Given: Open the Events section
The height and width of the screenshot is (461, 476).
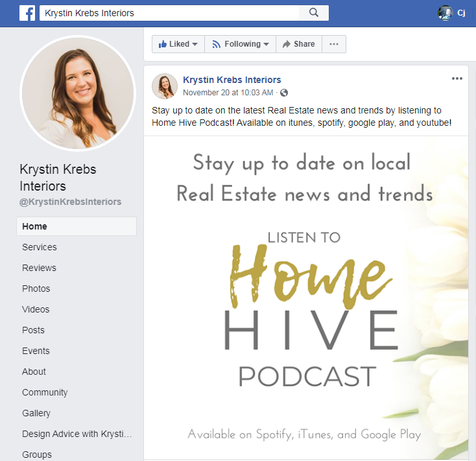Looking at the screenshot, I should [36, 351].
